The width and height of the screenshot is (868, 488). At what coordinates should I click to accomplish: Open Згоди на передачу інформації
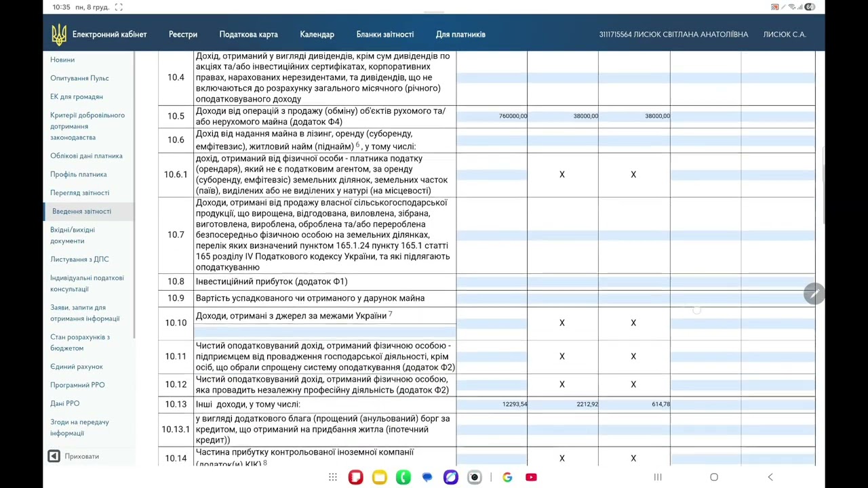pos(79,427)
